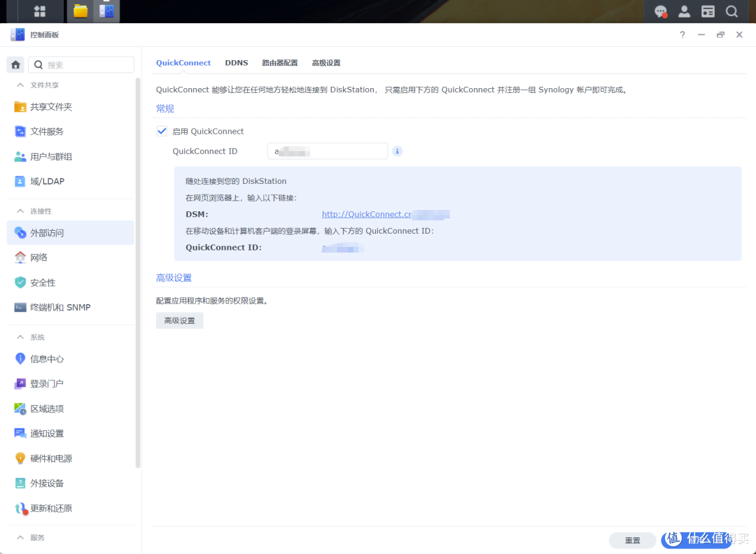Open the Control Panel help question mark
Viewport: 756px width, 554px height.
(682, 35)
